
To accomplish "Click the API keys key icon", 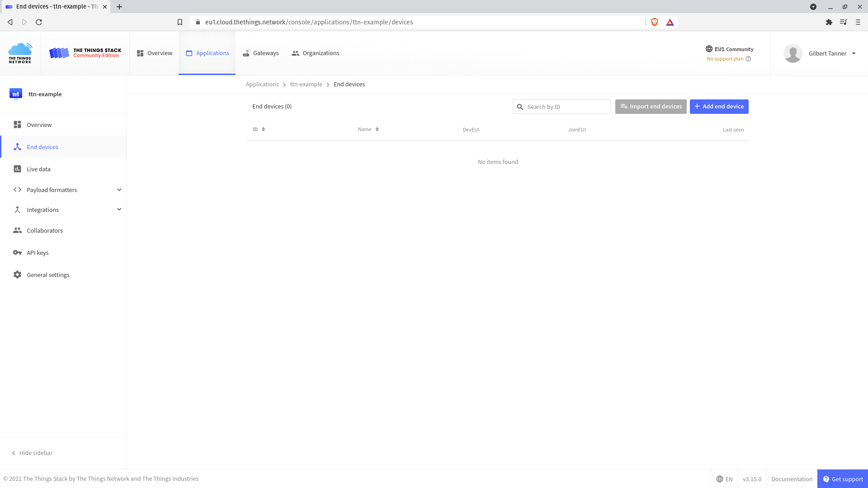I will point(17,253).
